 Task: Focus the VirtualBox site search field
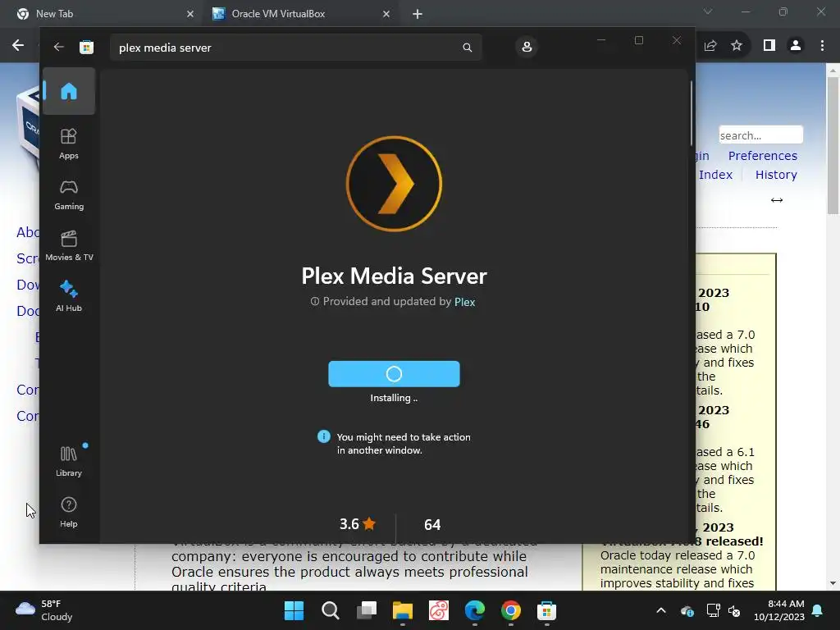point(760,135)
